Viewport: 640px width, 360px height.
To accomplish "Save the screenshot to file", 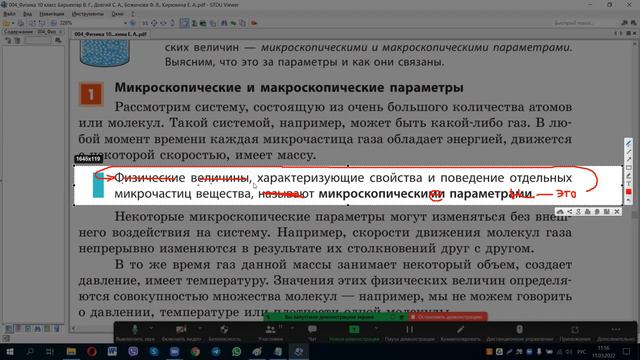I will coord(607,211).
